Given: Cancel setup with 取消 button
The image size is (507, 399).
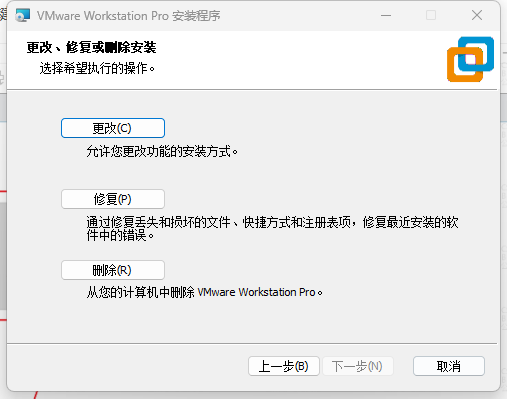Looking at the screenshot, I should (x=449, y=366).
